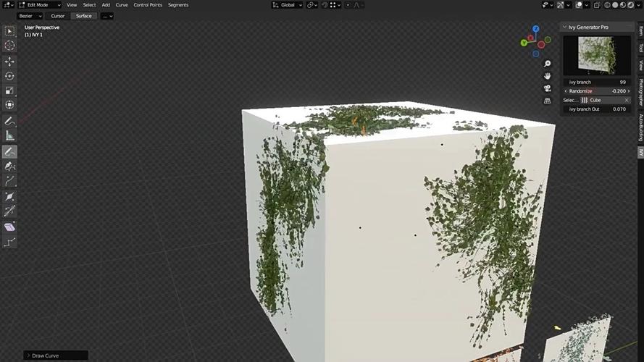Viewport: 644px width, 362px height.
Task: Toggle proportional editing in header
Action: (348, 5)
